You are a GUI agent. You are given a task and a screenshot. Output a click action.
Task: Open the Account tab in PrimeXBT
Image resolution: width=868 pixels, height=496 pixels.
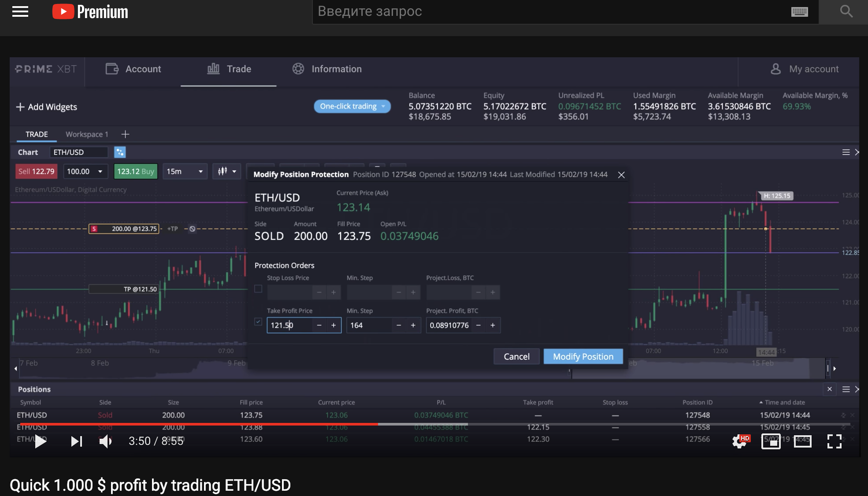pyautogui.click(x=133, y=69)
